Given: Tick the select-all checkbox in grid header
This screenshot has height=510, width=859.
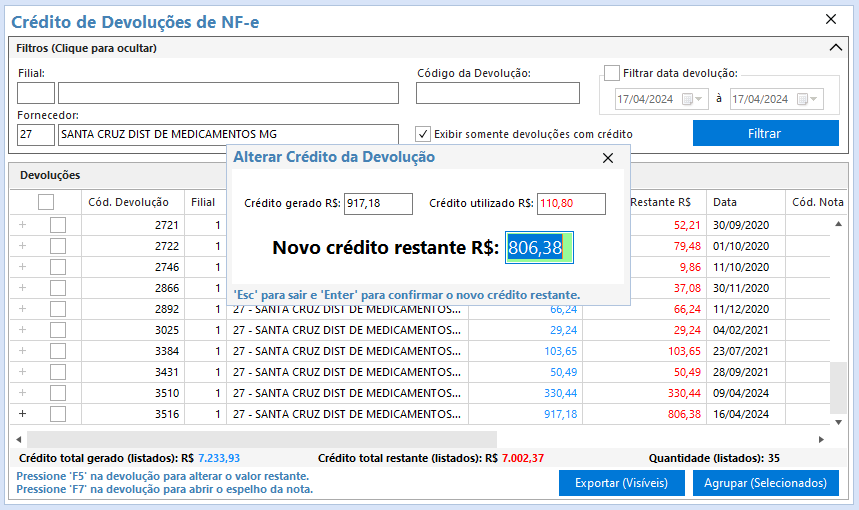Looking at the screenshot, I should 46,202.
